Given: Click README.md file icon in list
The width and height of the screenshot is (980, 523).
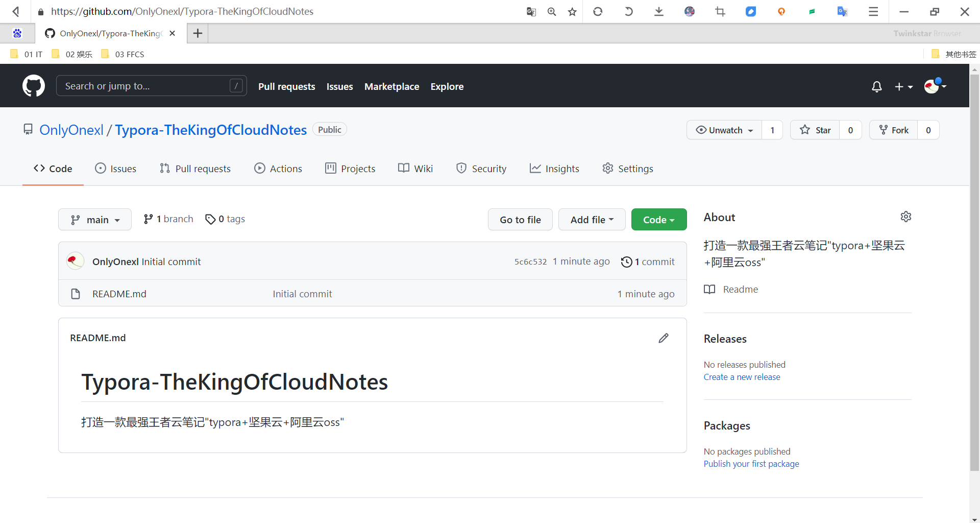Looking at the screenshot, I should click(76, 294).
